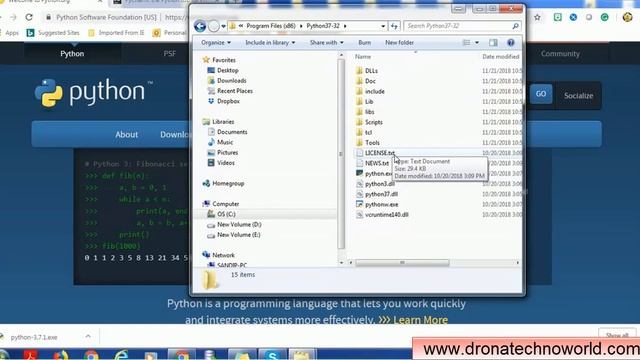Select the Tools folder icon
The height and width of the screenshot is (360, 640).
click(359, 142)
